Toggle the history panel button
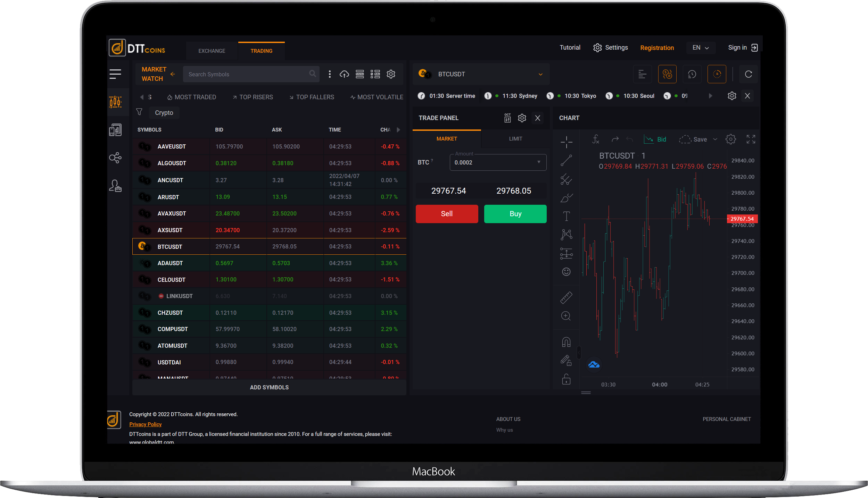868x498 pixels. (x=692, y=74)
